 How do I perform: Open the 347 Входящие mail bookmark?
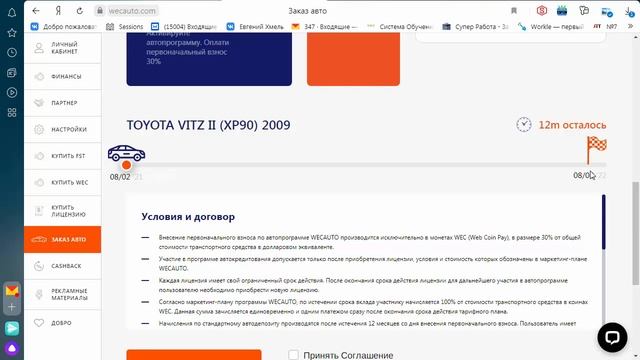click(324, 27)
